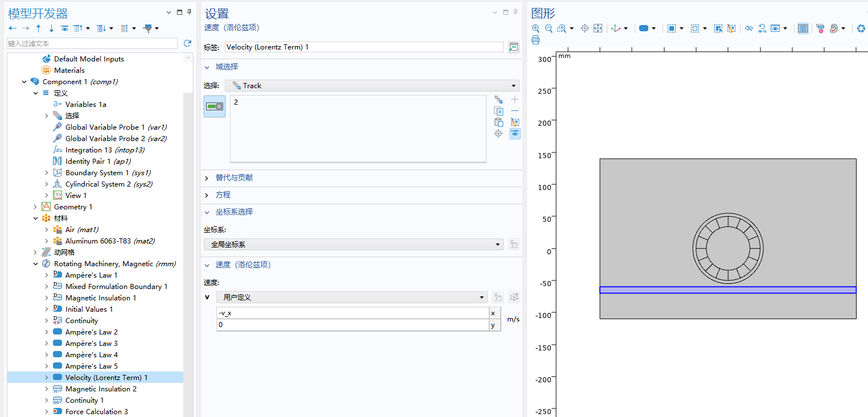Open the Model Builder panel menu chevron
868x417 pixels.
(x=168, y=13)
